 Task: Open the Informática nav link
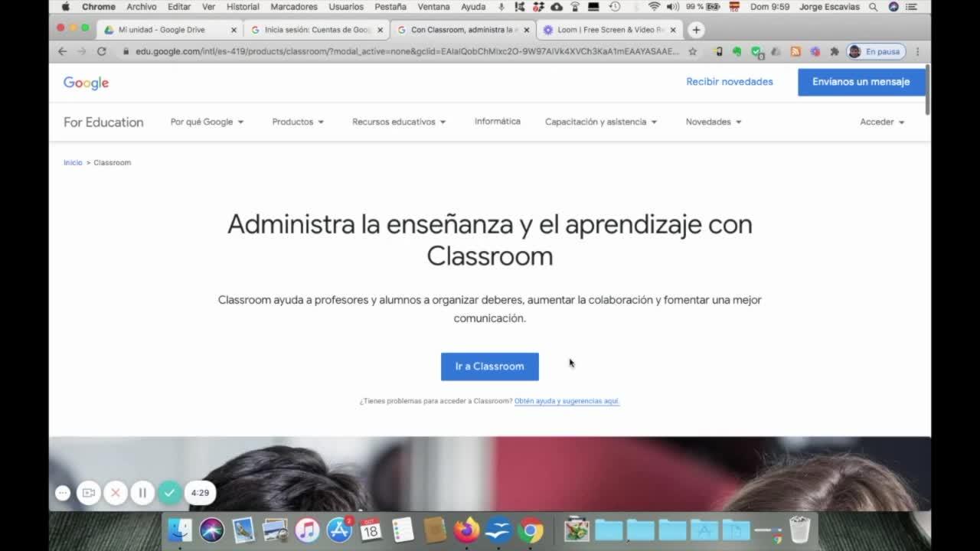click(x=498, y=122)
